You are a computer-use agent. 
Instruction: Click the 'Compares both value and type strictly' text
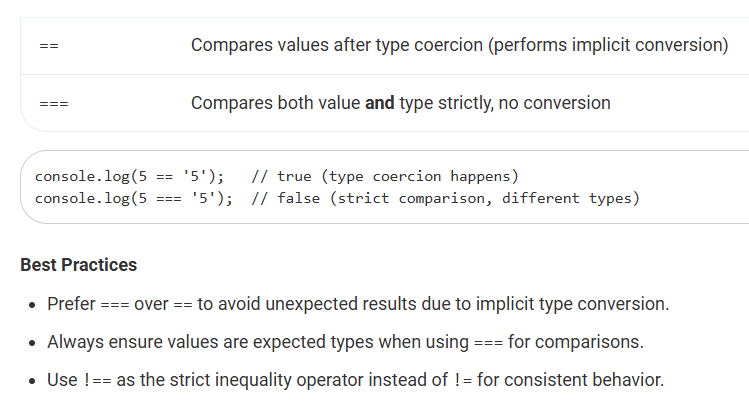[x=400, y=103]
